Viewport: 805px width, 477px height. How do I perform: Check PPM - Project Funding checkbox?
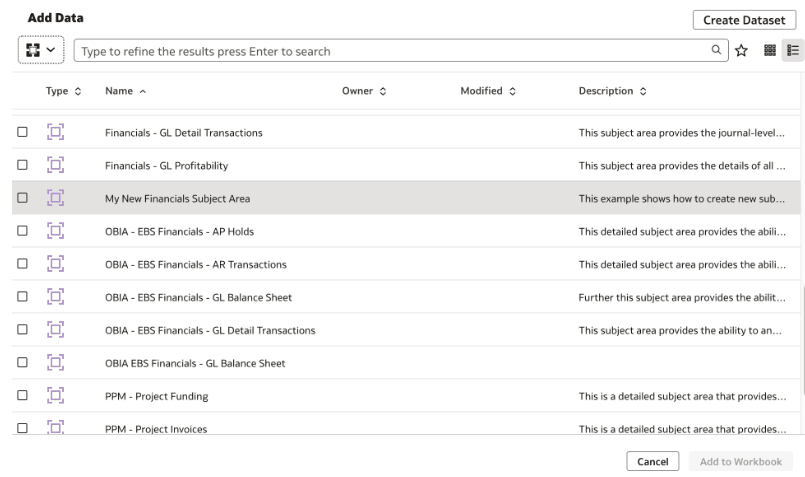[x=22, y=395]
